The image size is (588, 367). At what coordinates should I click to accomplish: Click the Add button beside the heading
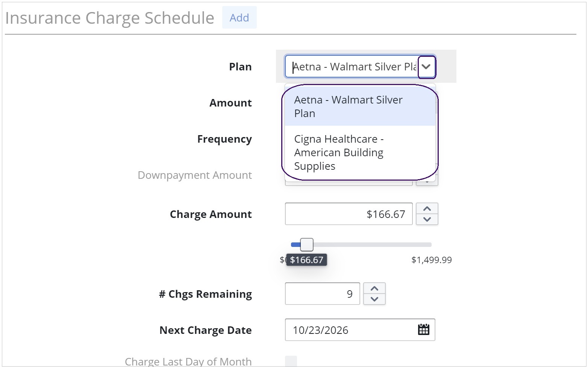pos(239,17)
